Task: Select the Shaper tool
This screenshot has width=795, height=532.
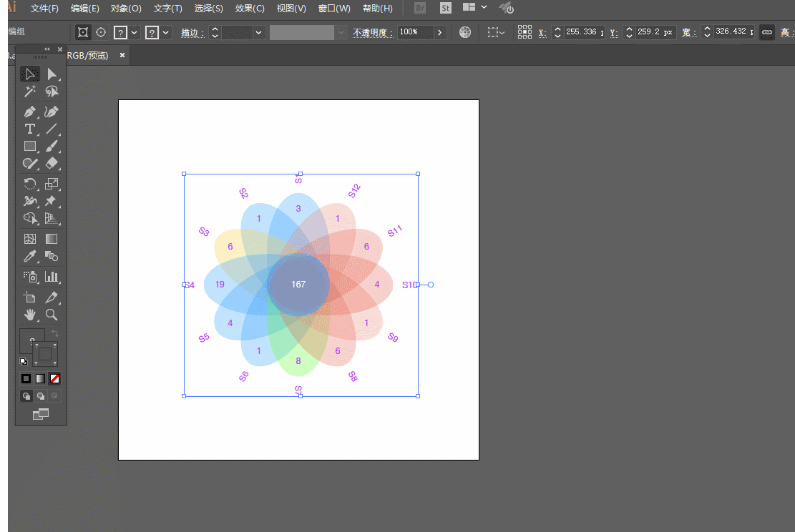Action: [x=30, y=163]
